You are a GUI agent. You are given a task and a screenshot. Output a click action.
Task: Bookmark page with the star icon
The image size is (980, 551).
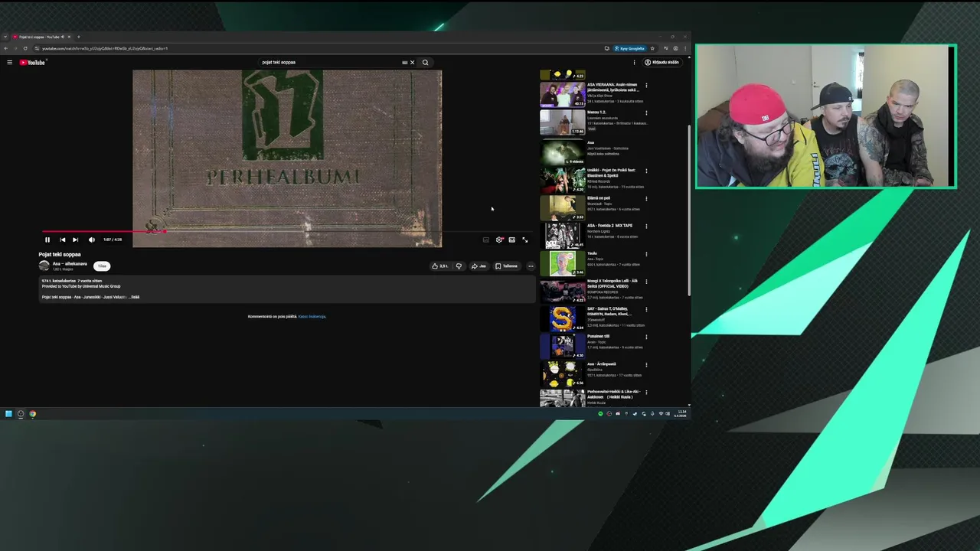coord(652,48)
